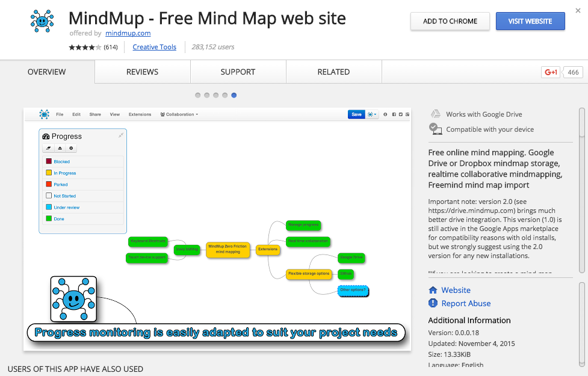Open the View menu in the preview
588x376 pixels.
click(115, 114)
